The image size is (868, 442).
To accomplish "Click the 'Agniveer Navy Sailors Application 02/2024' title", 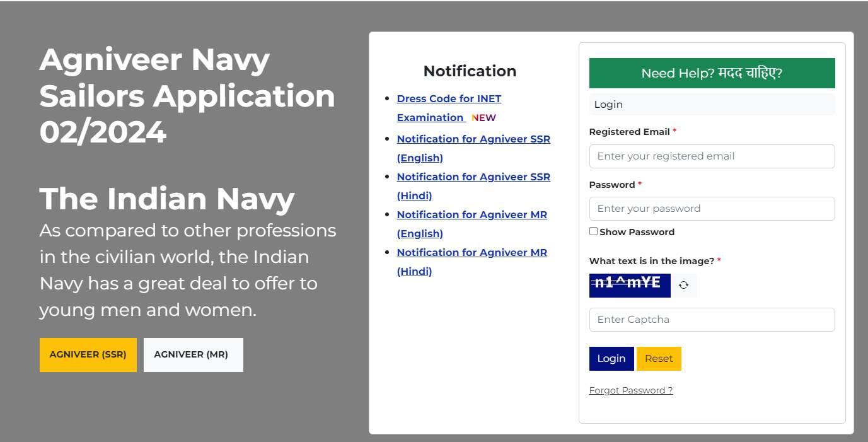I will point(187,96).
